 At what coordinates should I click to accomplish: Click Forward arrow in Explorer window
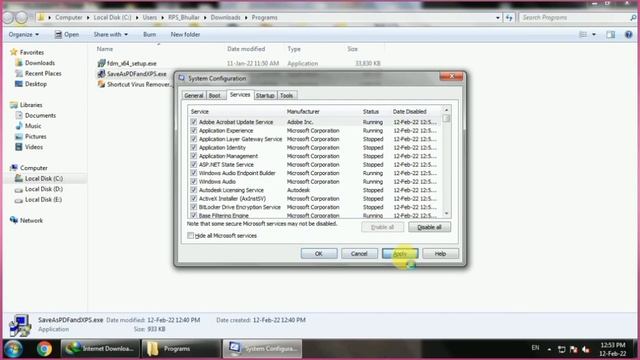coord(22,18)
